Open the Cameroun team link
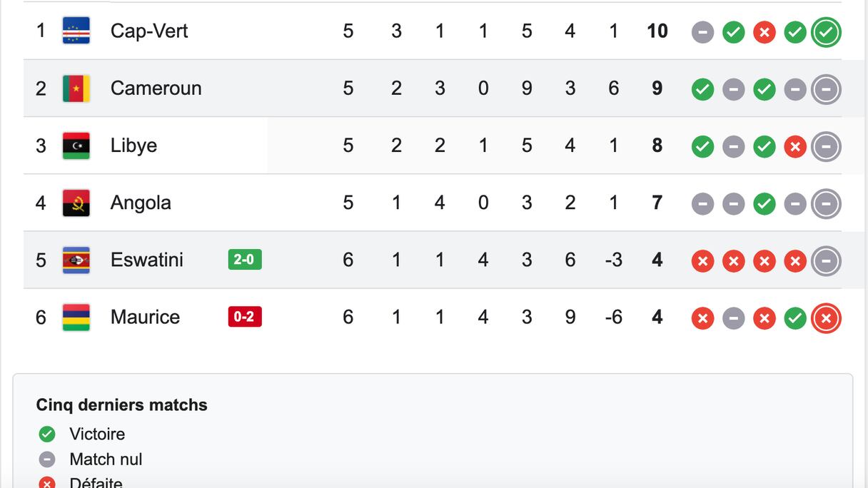Screen dimensions: 868x488 click(156, 88)
